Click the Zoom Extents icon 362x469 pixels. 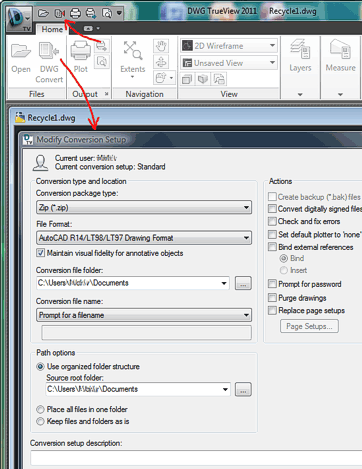tap(133, 50)
